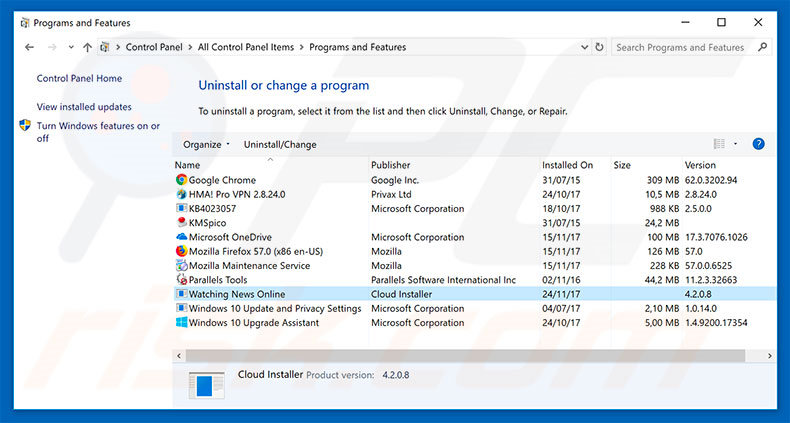790x423 pixels.
Task: Navigate up one folder with up arrow
Action: click(88, 47)
